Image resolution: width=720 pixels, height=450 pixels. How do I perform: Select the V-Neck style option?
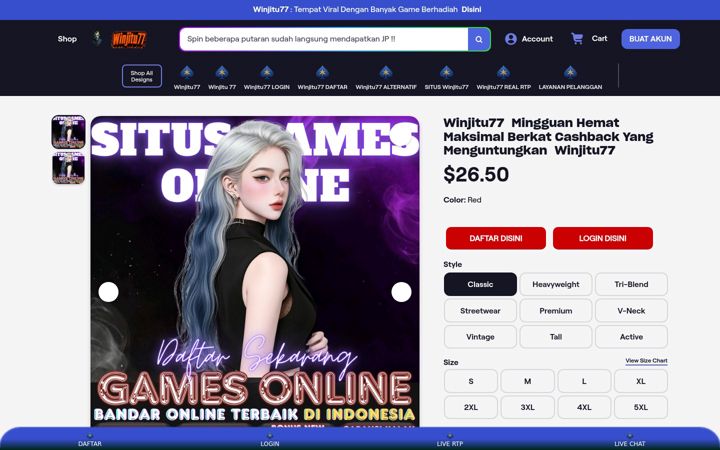(631, 311)
